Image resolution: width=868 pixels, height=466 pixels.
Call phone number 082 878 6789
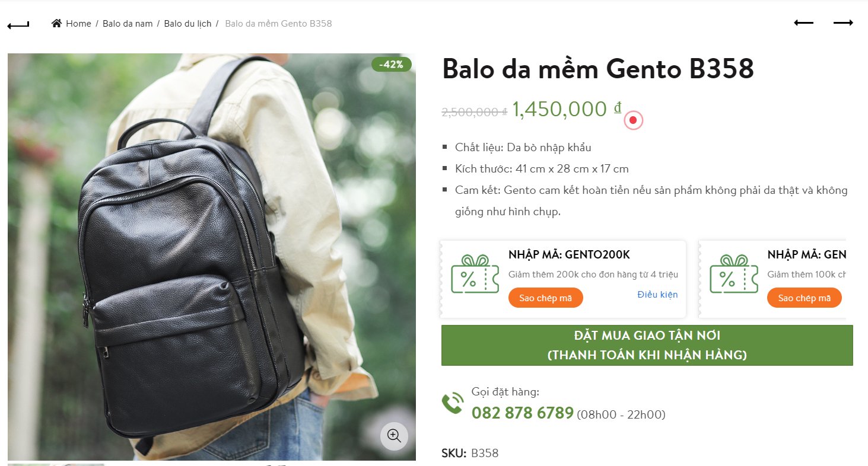pyautogui.click(x=522, y=413)
